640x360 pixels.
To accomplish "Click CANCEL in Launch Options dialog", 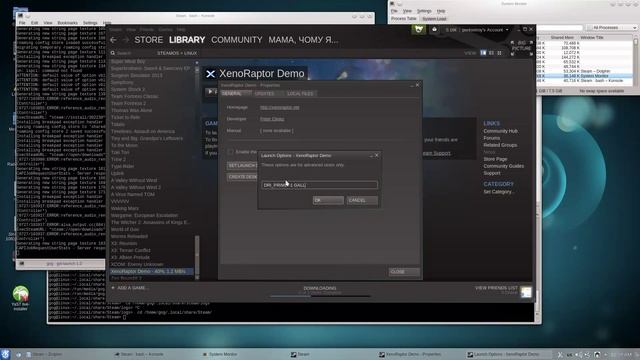I will [x=362, y=200].
